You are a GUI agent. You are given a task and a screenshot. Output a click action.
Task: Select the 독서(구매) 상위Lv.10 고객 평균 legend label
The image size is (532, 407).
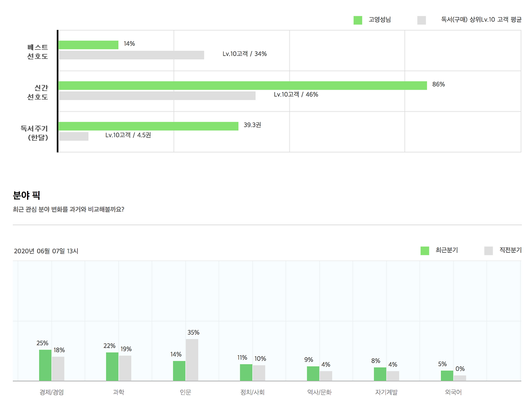(481, 20)
